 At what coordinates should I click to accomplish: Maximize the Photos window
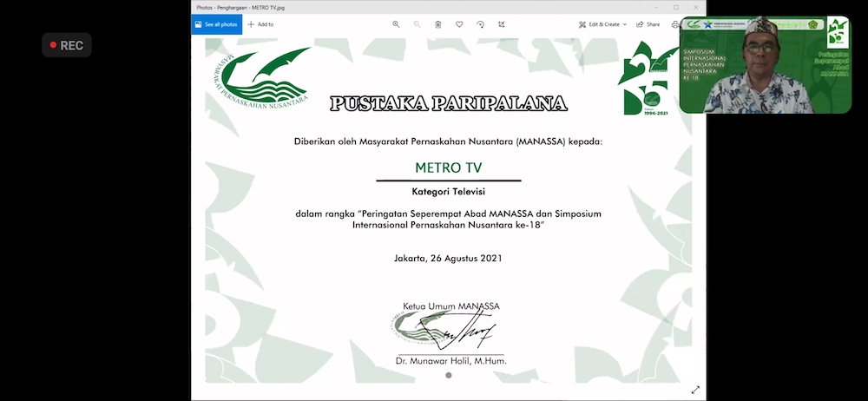point(676,7)
